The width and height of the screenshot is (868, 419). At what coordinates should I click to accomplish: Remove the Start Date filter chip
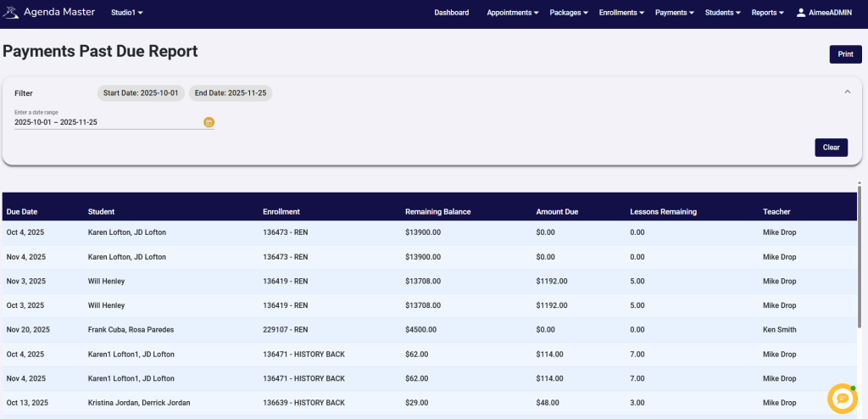point(141,93)
